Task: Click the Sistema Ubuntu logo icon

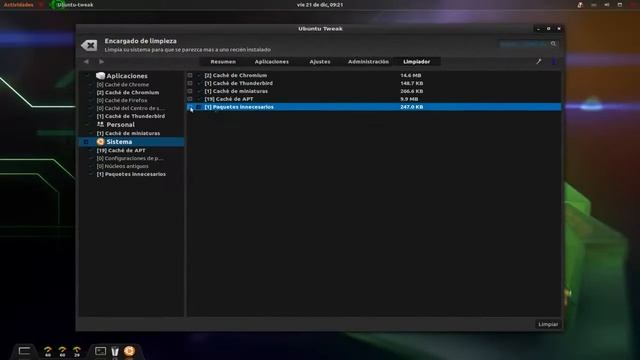Action: (100, 142)
